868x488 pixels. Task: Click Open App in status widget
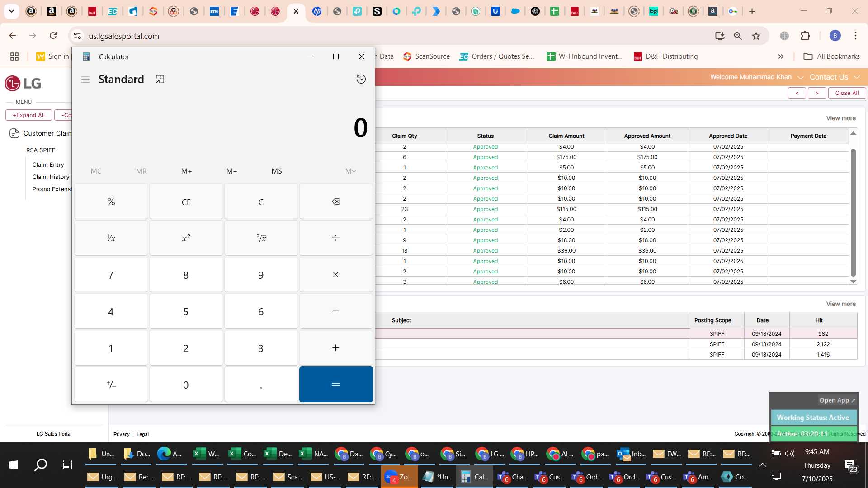pos(837,400)
